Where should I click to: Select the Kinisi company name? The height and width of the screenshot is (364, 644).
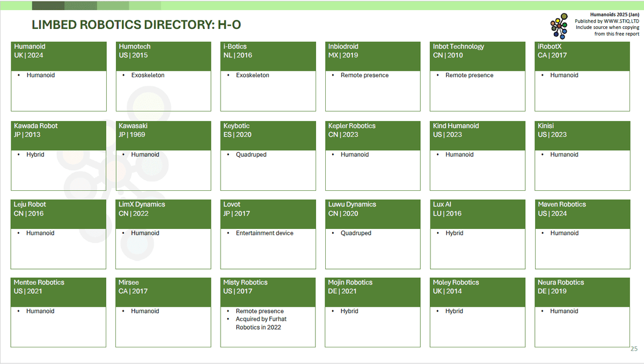click(546, 126)
